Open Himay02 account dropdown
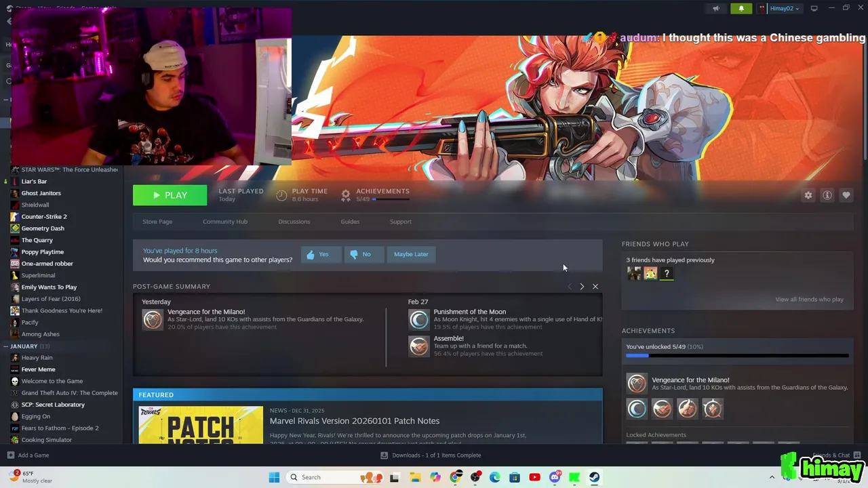Image resolution: width=868 pixels, height=488 pixels. [779, 8]
